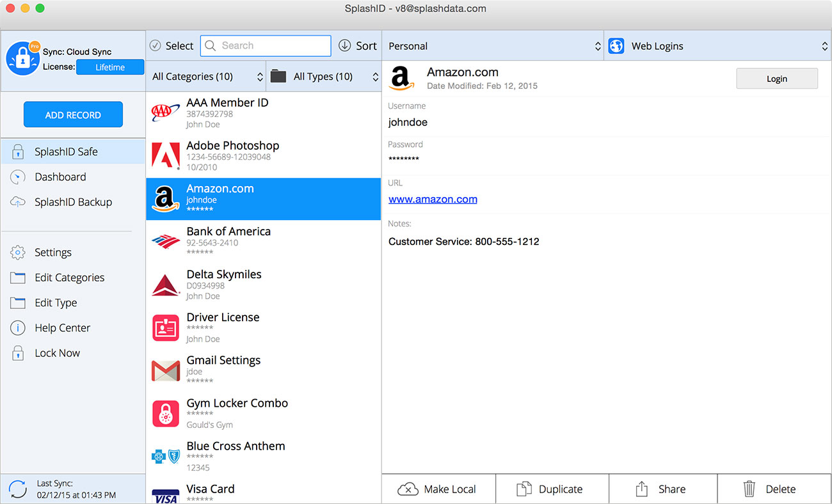Screen dimensions: 832x504
Task: Click the SplashID Backup cloud icon
Action: pyautogui.click(x=17, y=202)
